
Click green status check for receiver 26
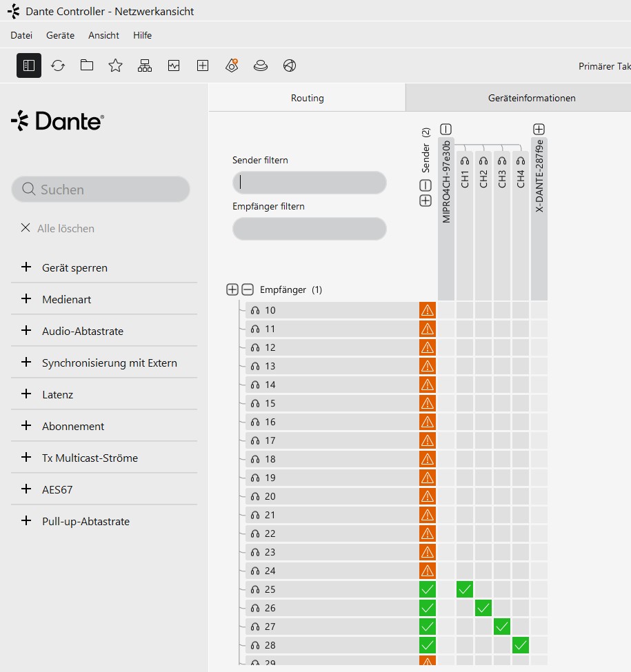[428, 608]
